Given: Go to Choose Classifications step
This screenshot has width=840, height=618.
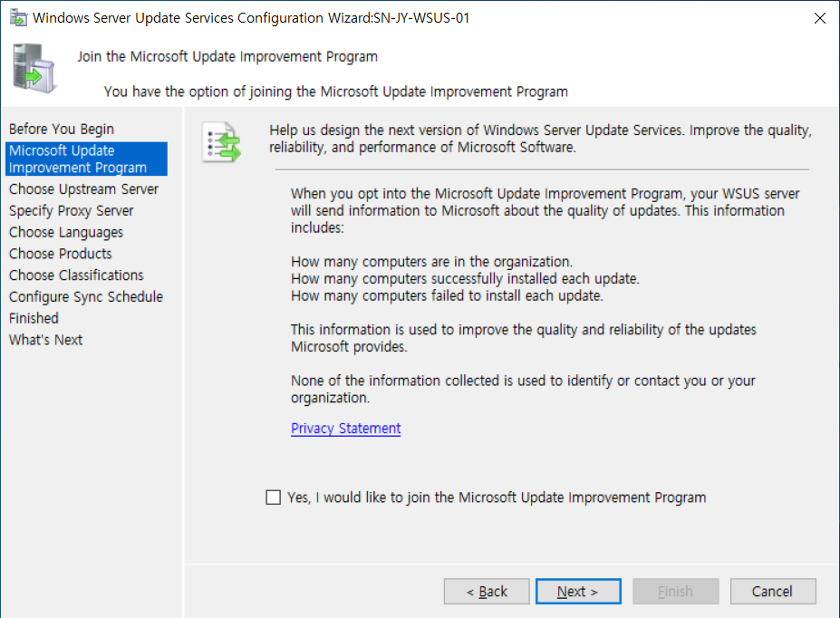Looking at the screenshot, I should [x=76, y=275].
